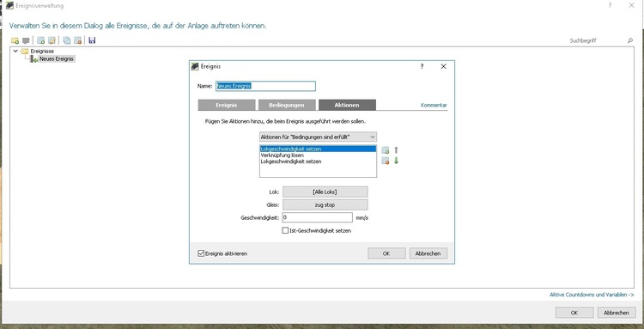The image size is (644, 329).
Task: Select the Verknüpfung lösen action
Action: pyautogui.click(x=318, y=155)
